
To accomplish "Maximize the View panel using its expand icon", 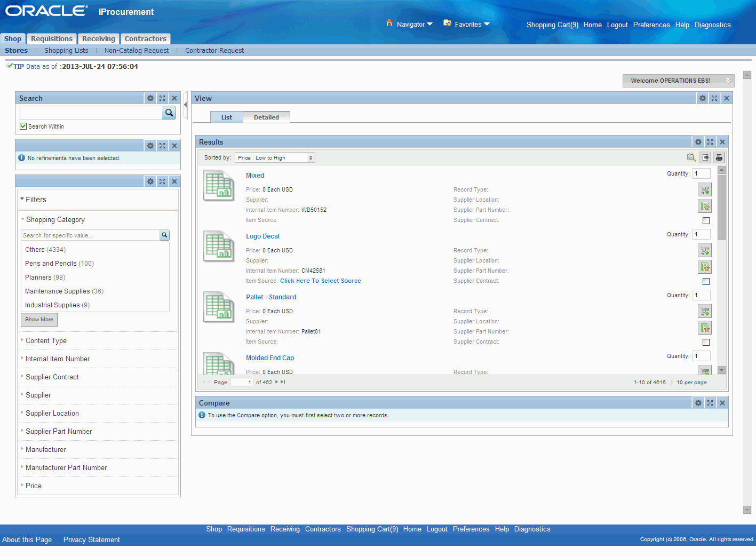I will click(714, 98).
